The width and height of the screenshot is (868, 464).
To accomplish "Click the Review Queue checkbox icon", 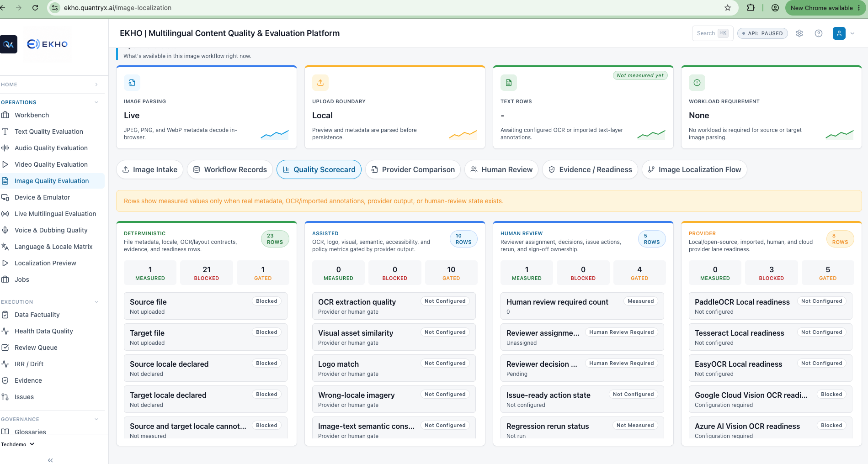I will click(5, 348).
